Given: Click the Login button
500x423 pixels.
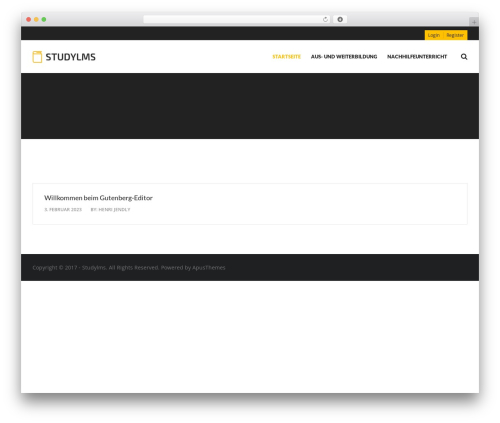Looking at the screenshot, I should (x=434, y=35).
